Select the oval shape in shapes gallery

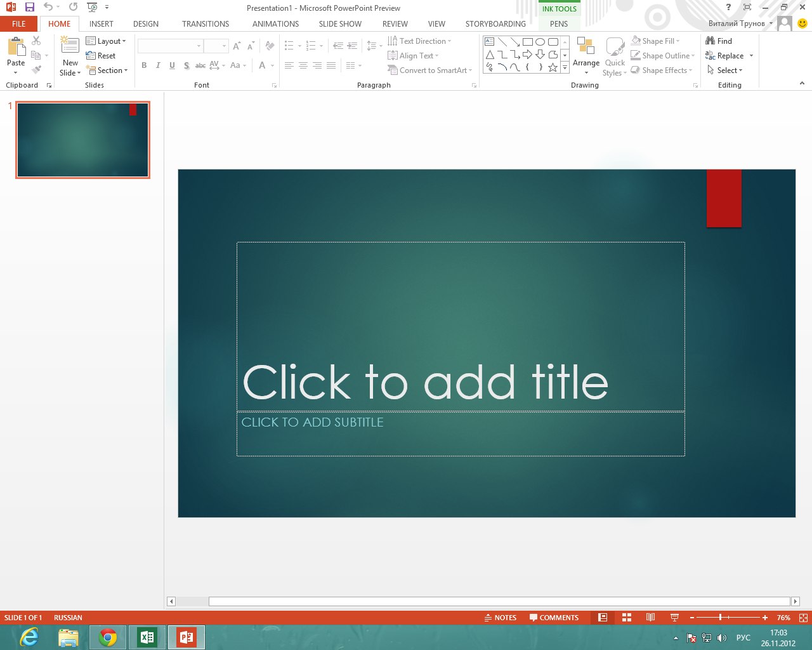[x=540, y=42]
